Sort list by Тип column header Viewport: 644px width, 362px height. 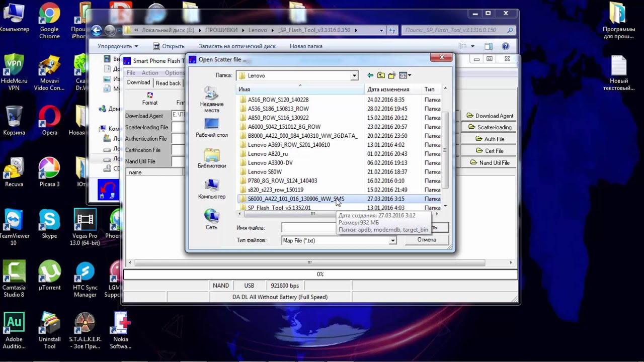pos(432,89)
